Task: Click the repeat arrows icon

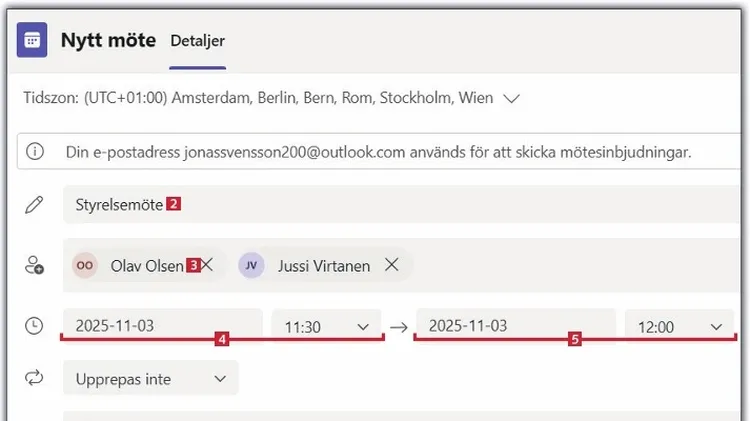Action: tap(35, 379)
